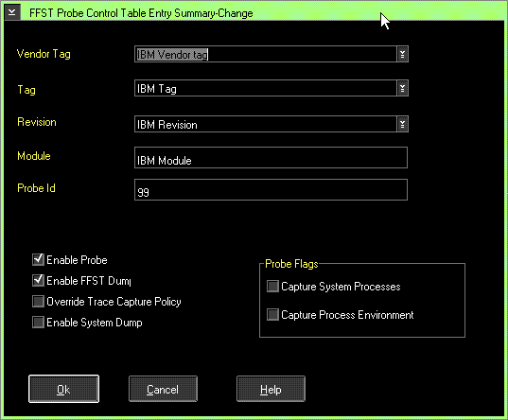Uncheck the Enable Probe checkbox
This screenshot has width=508, height=420.
pyautogui.click(x=38, y=259)
